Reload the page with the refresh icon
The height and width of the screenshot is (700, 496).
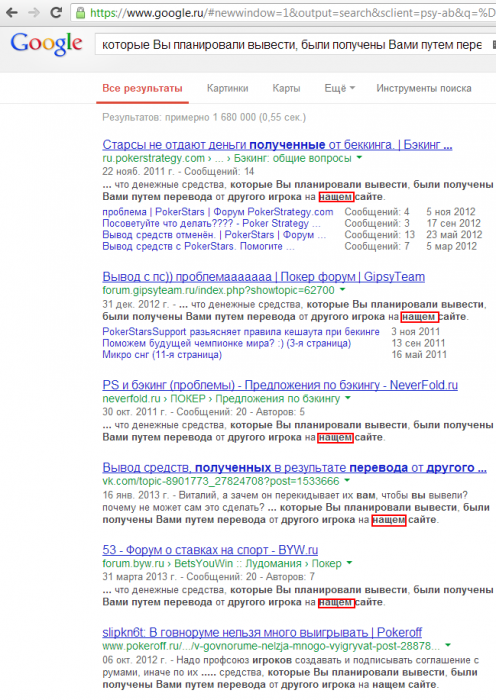(56, 12)
